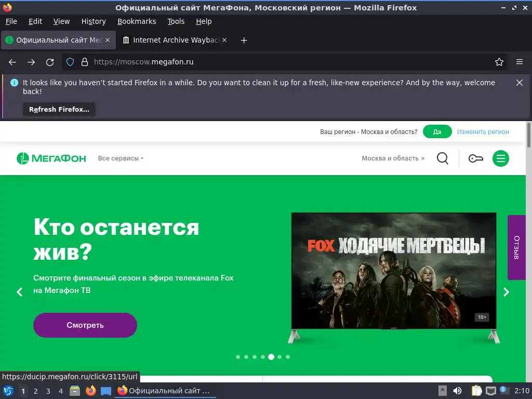Confirm the region with the Да button
This screenshot has height=399, width=532.
(437, 131)
